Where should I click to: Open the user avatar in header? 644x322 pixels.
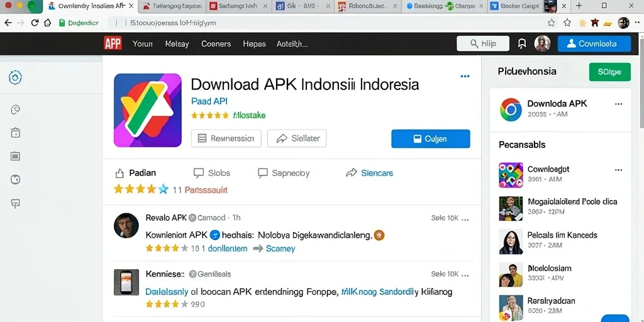pos(542,43)
